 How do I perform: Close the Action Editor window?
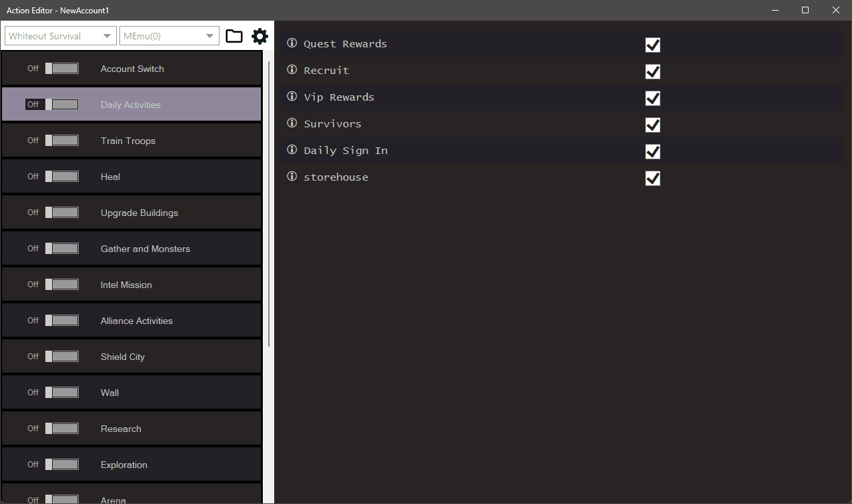click(x=836, y=10)
